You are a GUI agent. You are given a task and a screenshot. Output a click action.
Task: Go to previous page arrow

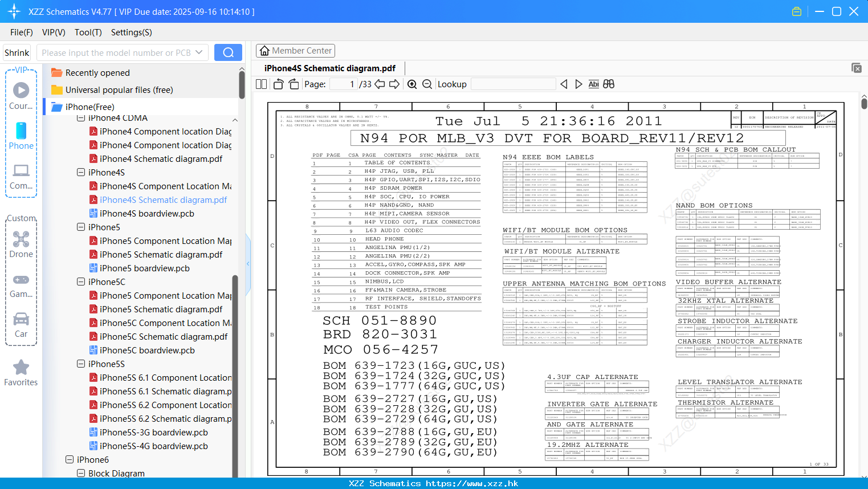(x=380, y=84)
